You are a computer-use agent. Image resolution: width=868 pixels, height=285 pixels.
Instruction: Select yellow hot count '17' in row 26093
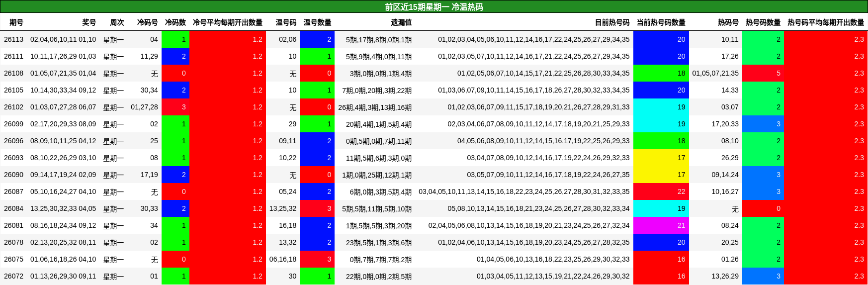[661, 158]
